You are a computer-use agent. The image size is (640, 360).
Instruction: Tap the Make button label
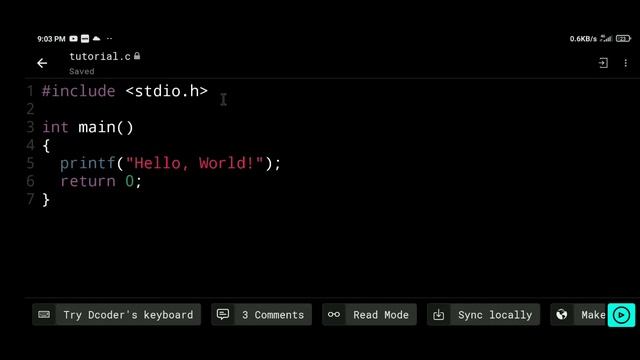[593, 315]
